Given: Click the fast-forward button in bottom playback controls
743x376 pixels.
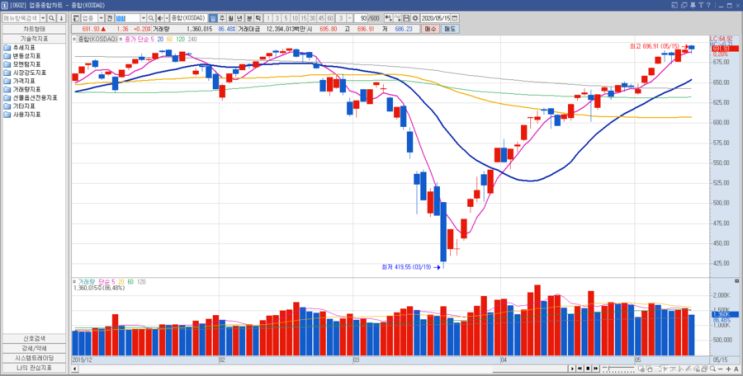Looking at the screenshot, I should 596,368.
